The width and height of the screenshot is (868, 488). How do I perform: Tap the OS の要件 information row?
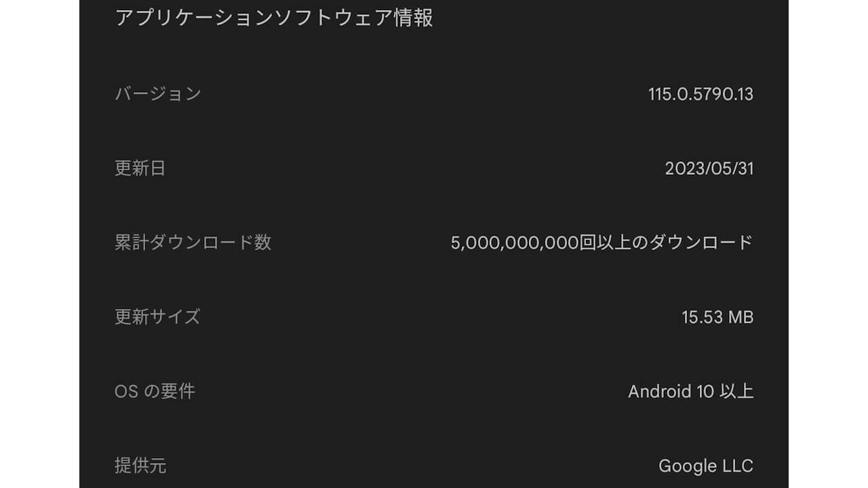point(434,391)
